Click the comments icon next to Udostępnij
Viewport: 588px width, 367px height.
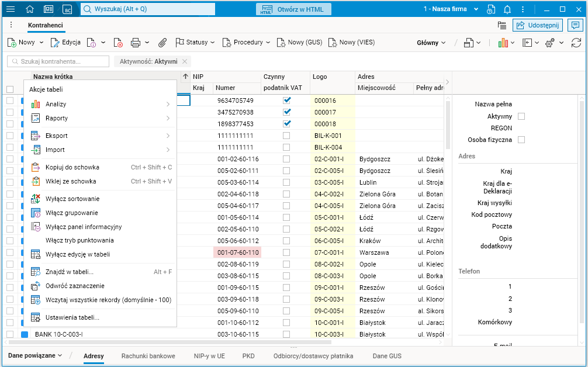click(x=575, y=25)
